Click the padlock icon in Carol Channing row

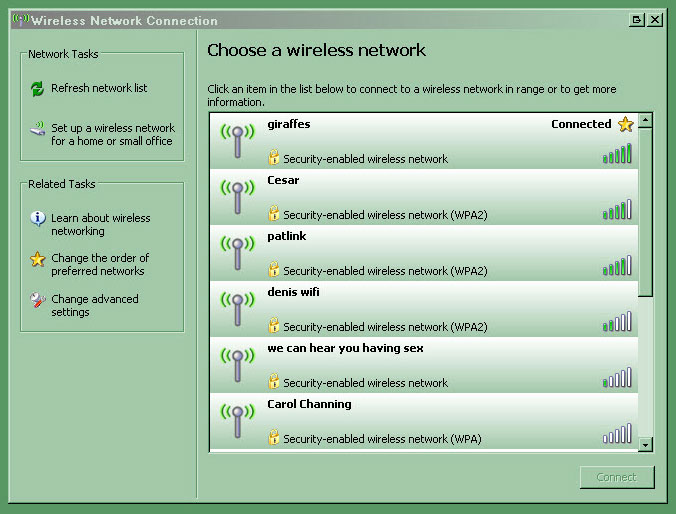tap(273, 437)
